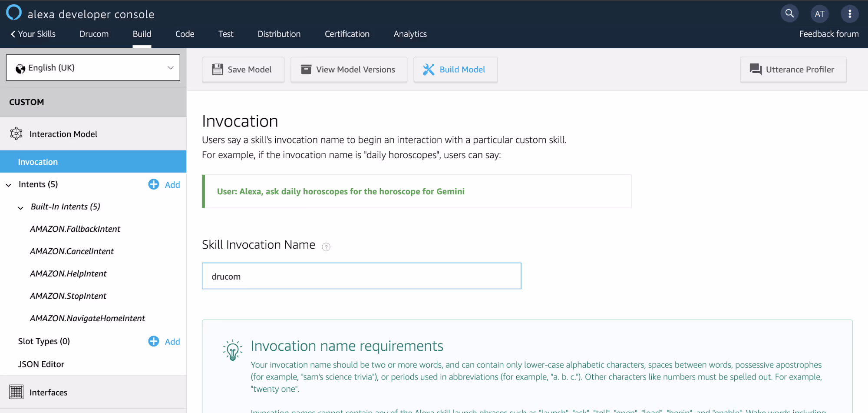The image size is (868, 413).
Task: Select AMAZON.StopIntent in the sidebar
Action: click(x=68, y=296)
